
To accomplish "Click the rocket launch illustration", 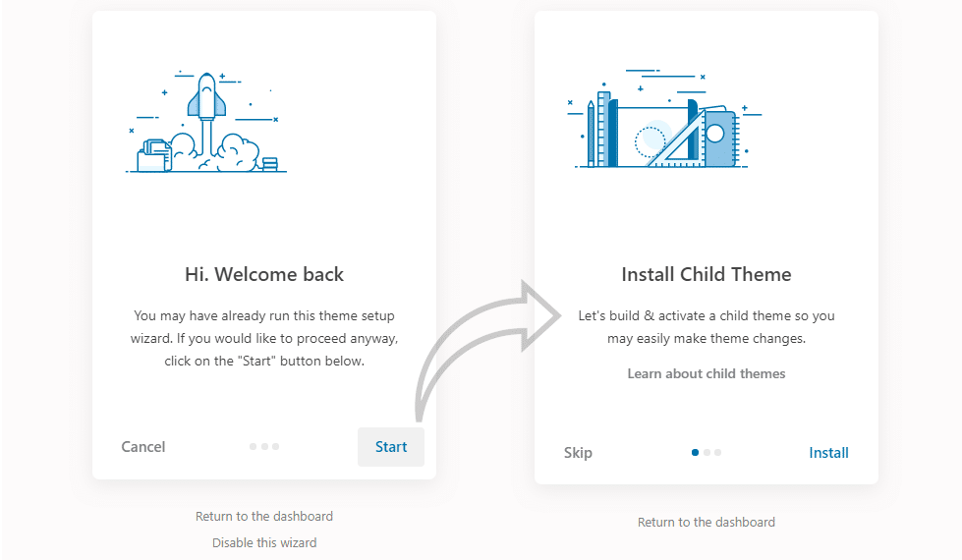I will 205,122.
